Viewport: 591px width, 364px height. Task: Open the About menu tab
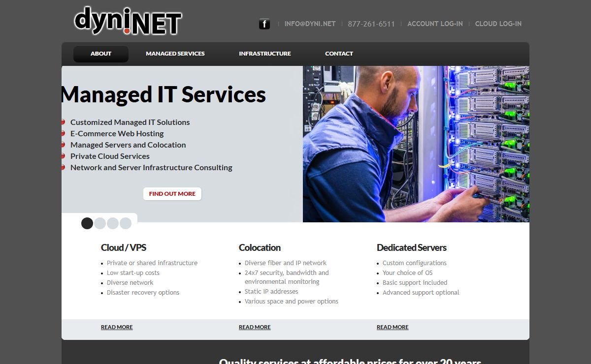pos(101,54)
